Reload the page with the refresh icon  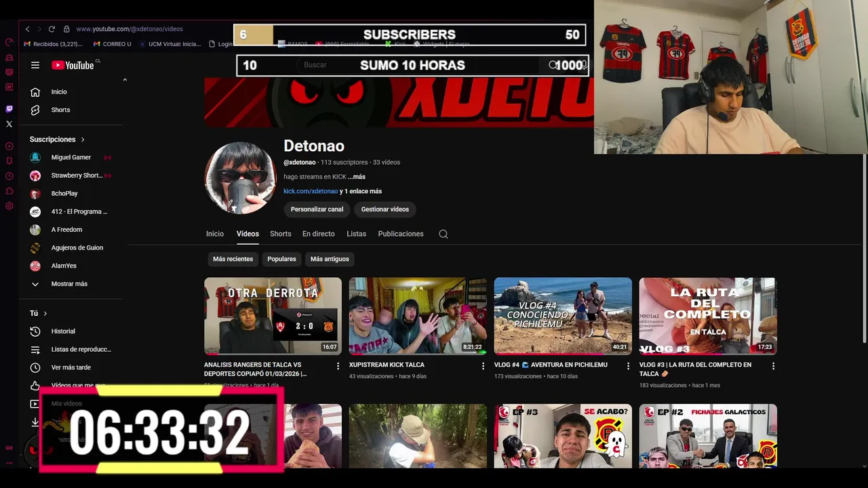coord(52,29)
